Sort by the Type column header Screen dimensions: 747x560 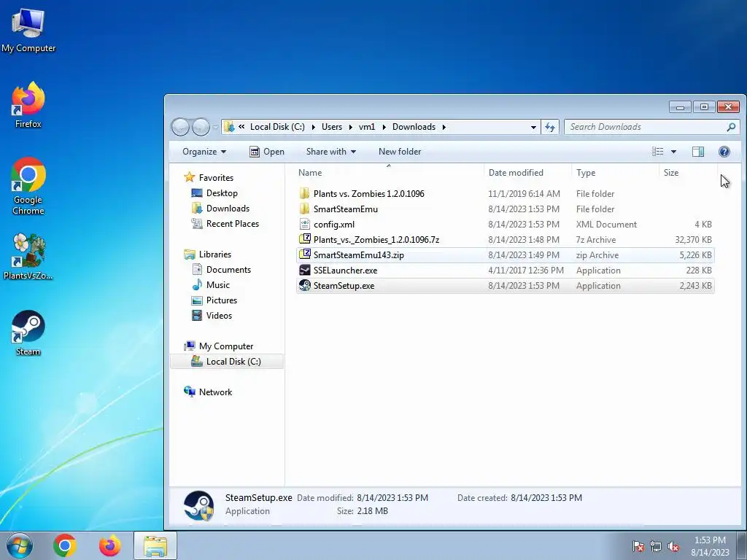coord(615,172)
